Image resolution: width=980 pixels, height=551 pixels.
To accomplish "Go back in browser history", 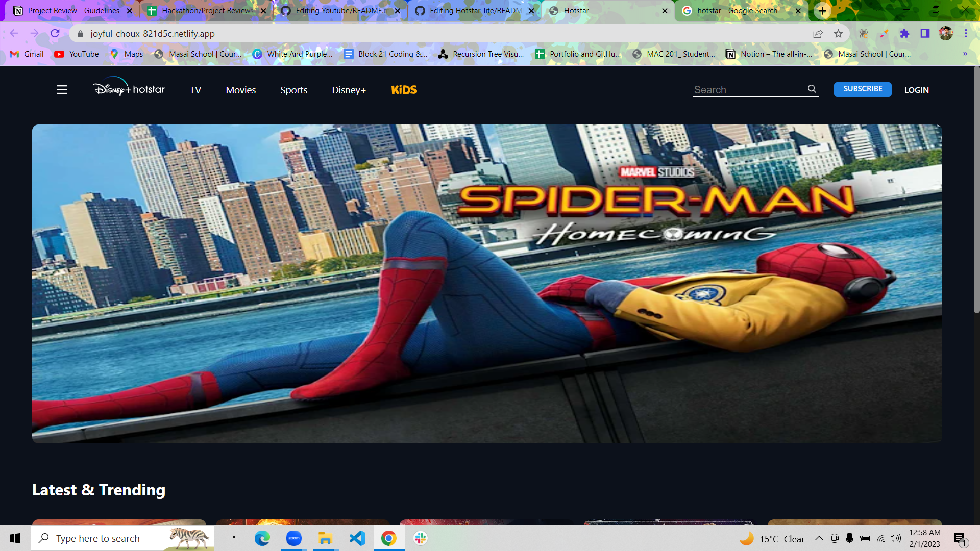I will (x=14, y=34).
